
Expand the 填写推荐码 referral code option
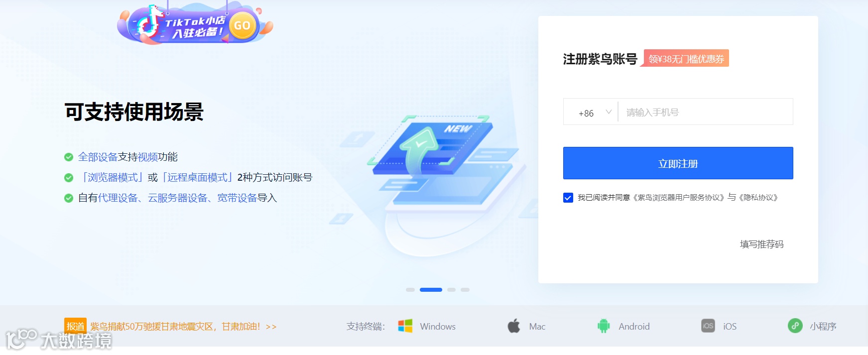[761, 244]
